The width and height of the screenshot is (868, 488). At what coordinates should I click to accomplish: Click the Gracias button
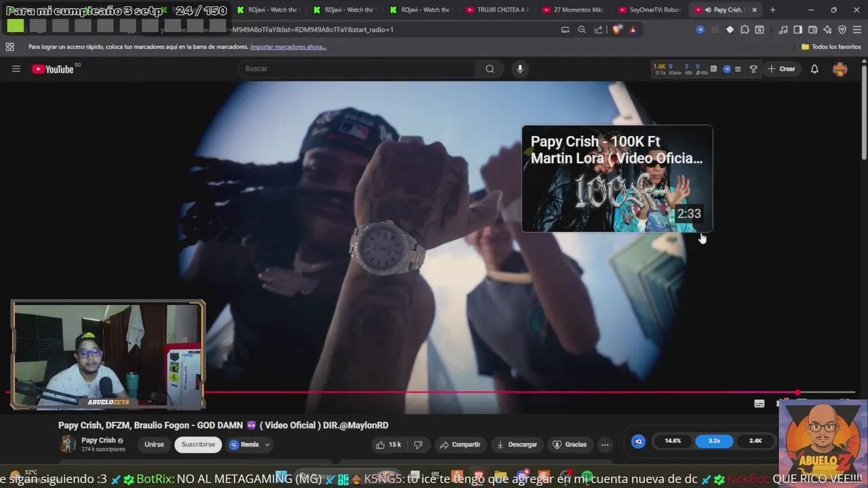point(570,445)
